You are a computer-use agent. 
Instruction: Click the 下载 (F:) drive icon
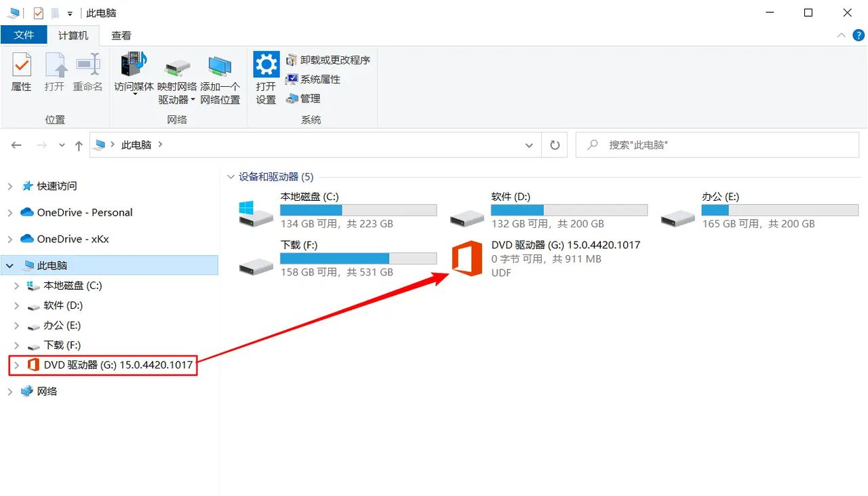(256, 266)
